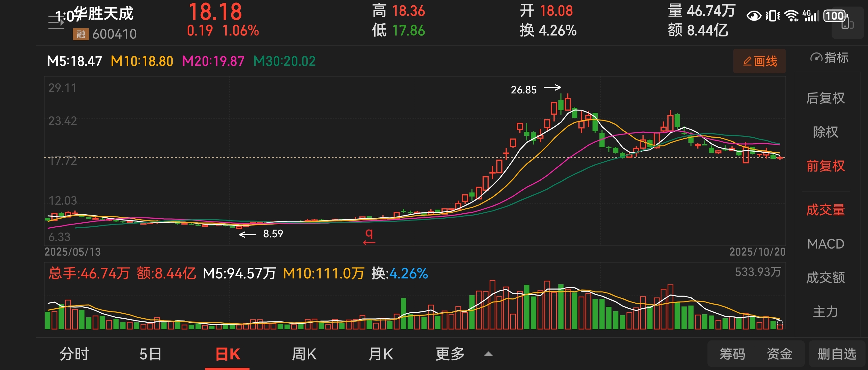Open the 画线 drawing tool

(759, 61)
